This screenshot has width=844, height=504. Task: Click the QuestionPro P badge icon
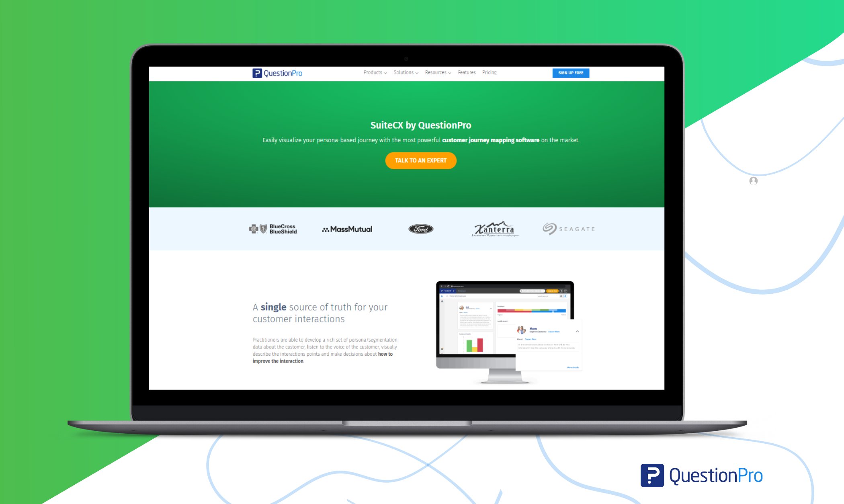(x=257, y=73)
